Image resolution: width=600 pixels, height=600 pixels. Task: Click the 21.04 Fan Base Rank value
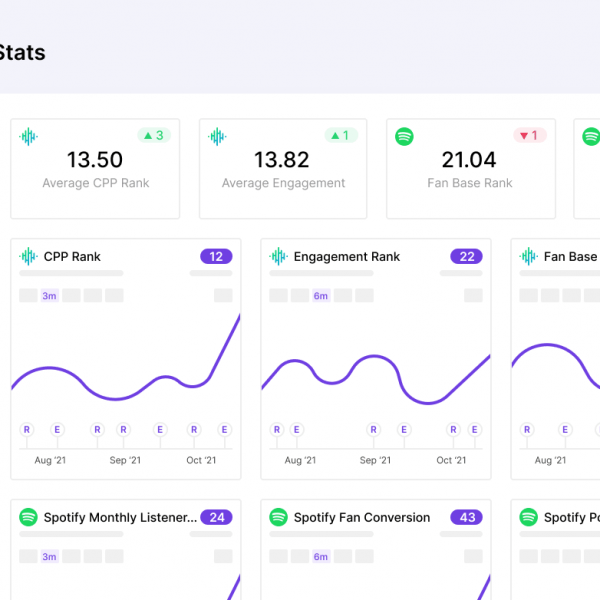click(469, 160)
